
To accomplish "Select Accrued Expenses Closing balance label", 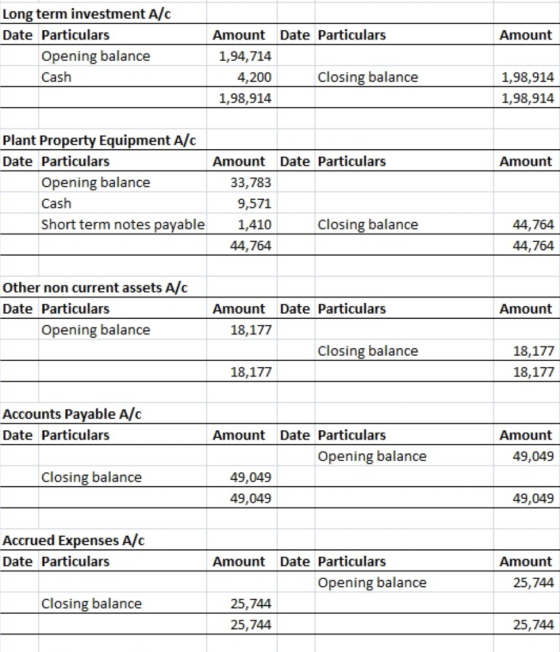I will coord(91,603).
